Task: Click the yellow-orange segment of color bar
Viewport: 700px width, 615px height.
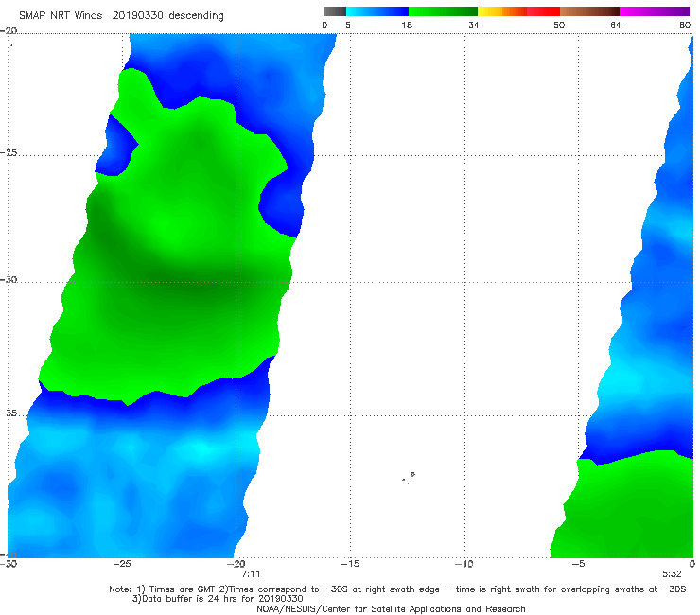Action: click(502, 11)
